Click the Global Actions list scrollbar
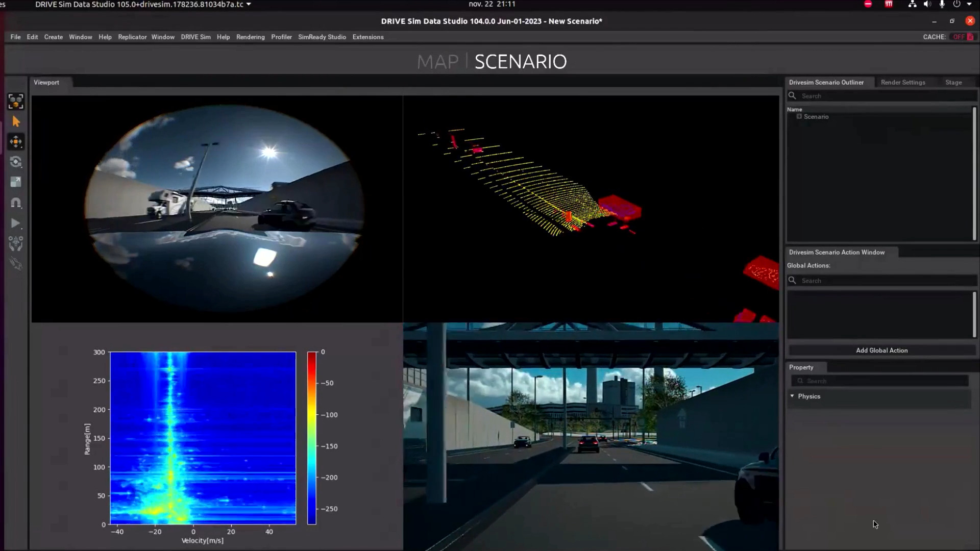The width and height of the screenshot is (980, 551). (974, 315)
